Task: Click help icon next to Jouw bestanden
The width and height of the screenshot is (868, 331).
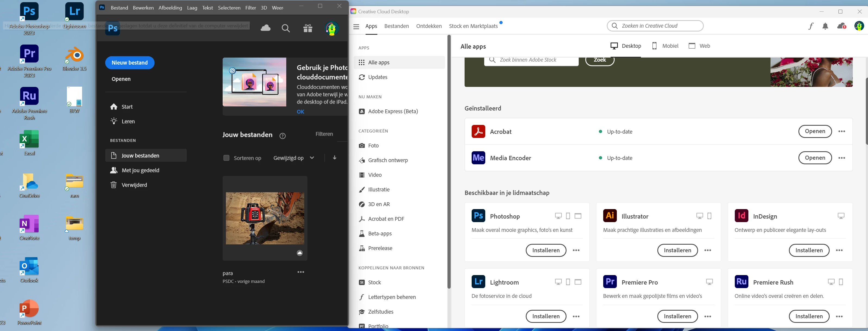Action: click(282, 136)
